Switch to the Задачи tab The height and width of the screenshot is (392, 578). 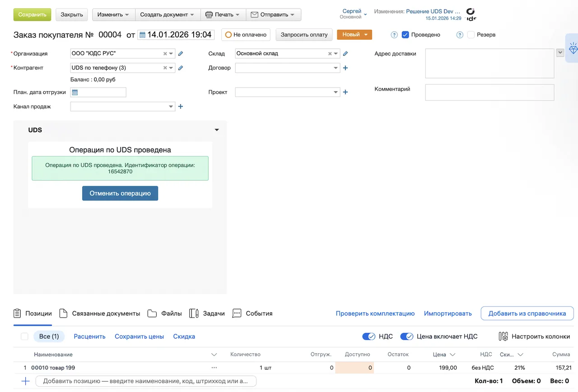(207, 314)
